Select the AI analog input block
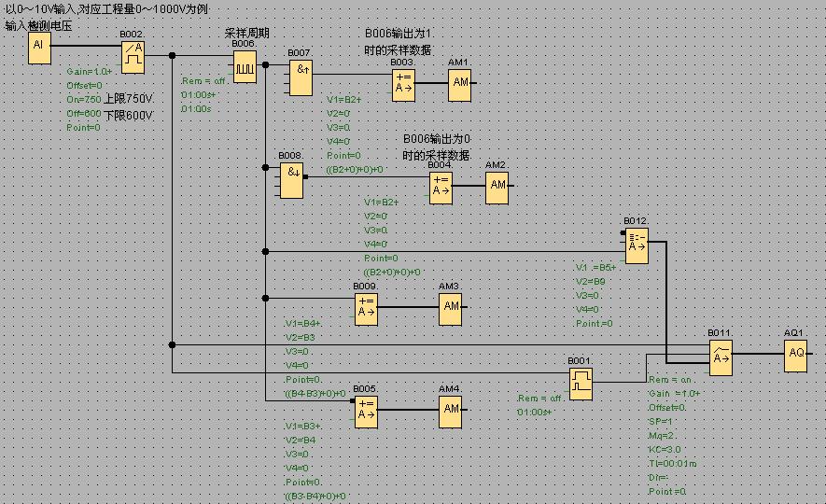826x504 pixels. pos(39,49)
